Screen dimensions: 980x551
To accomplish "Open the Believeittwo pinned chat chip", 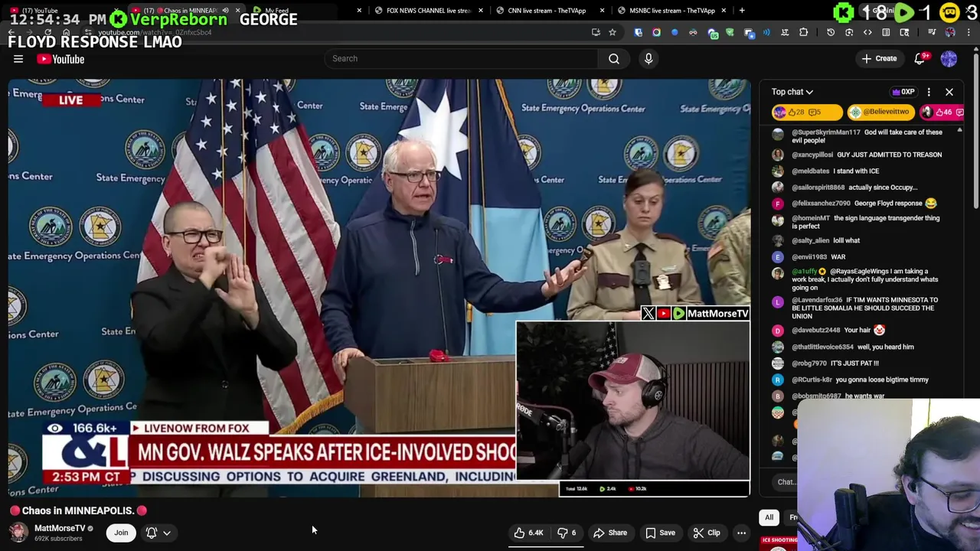I will (881, 112).
